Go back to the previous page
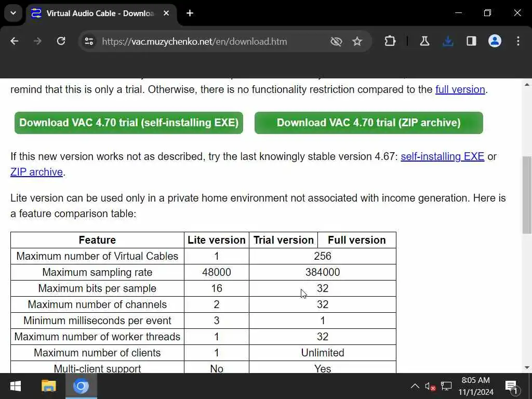This screenshot has width=532, height=399. click(x=15, y=42)
